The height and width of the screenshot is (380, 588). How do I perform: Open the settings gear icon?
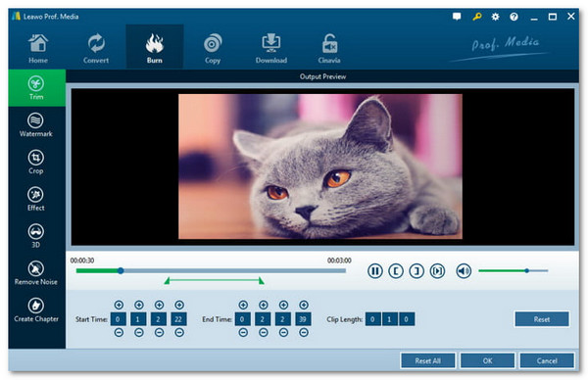pos(495,17)
